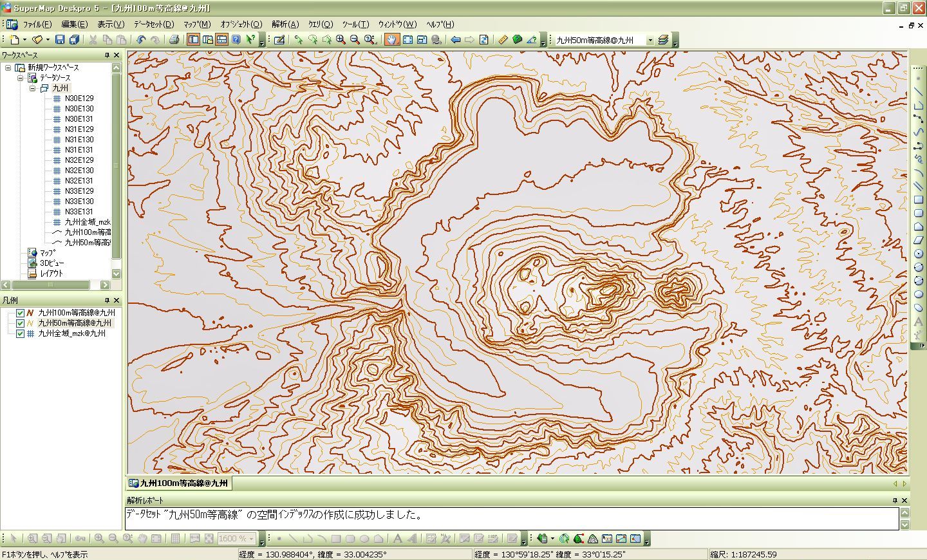Select the レイアウト node in the workspace tree
The width and height of the screenshot is (927, 560).
tap(51, 274)
